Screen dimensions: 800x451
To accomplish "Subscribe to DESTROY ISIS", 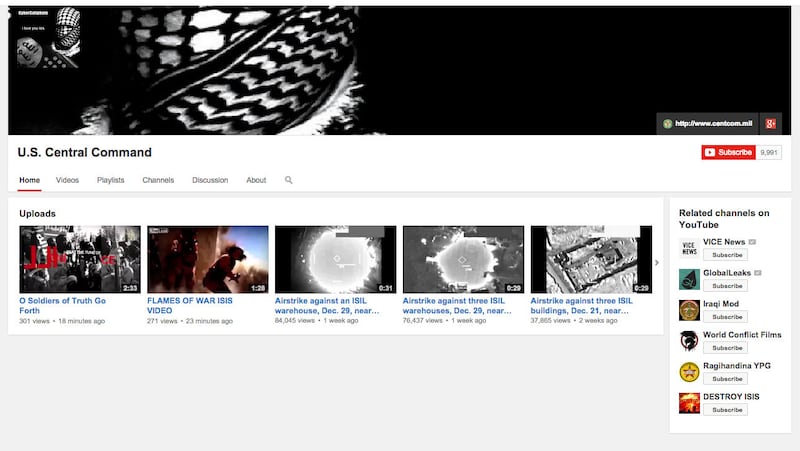I will tap(726, 410).
